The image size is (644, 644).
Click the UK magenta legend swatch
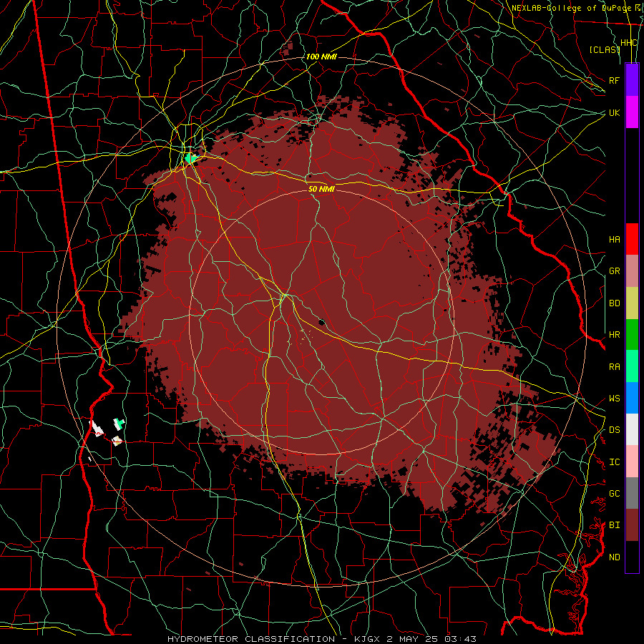click(x=632, y=112)
